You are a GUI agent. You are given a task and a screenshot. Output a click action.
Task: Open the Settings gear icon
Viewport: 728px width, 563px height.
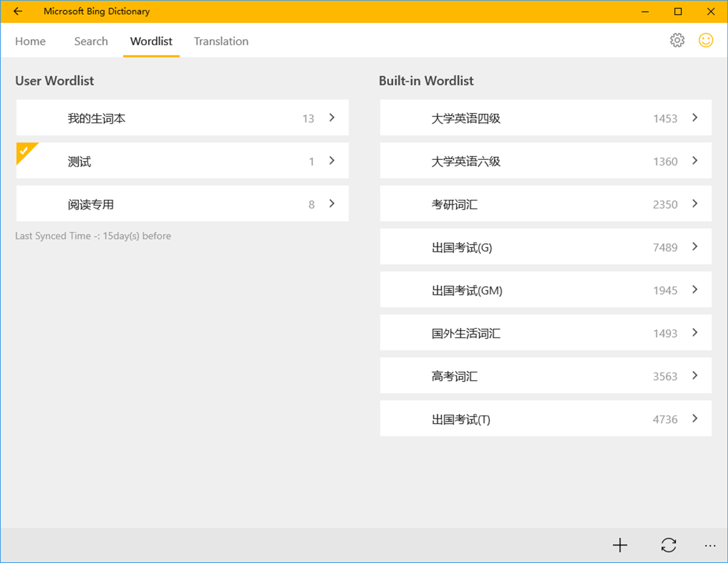tap(677, 40)
